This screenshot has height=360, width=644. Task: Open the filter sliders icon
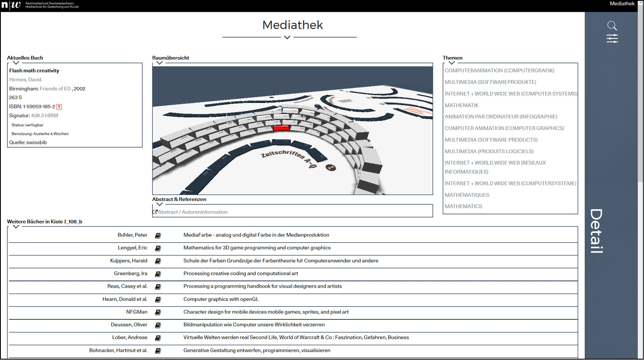612,39
